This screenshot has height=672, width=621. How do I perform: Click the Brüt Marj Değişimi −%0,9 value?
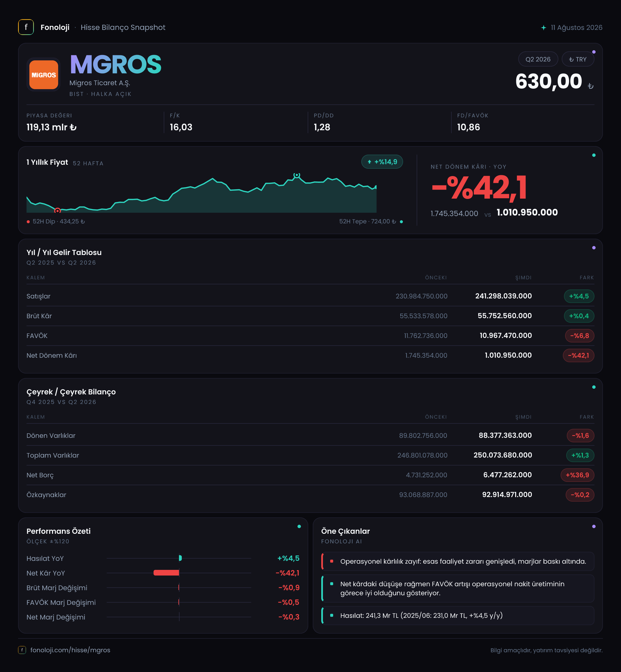(289, 588)
